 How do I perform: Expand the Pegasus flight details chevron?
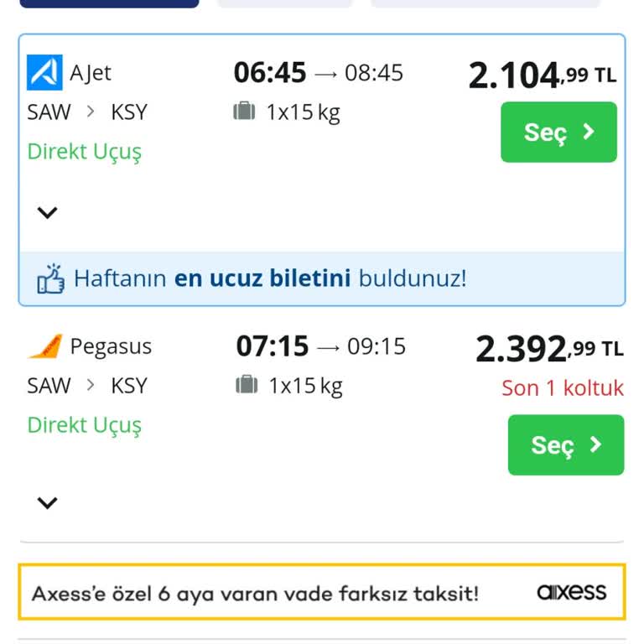pos(48,503)
